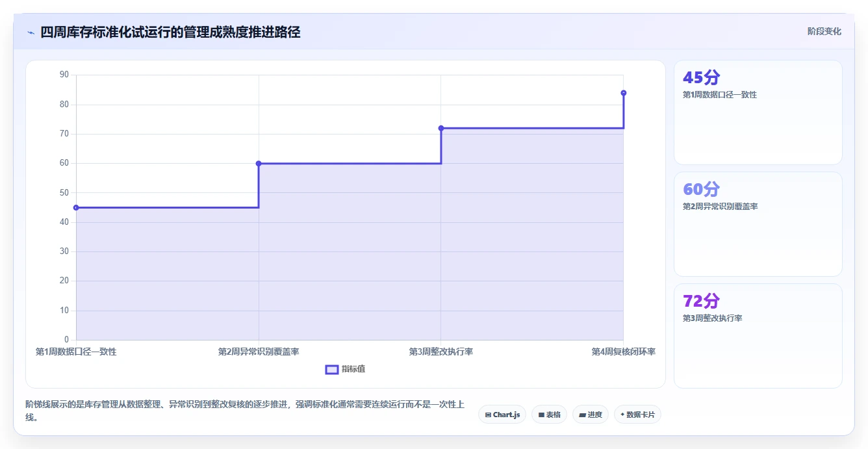Click the week 2 data point at 60
The width and height of the screenshot is (868, 449).
(x=259, y=164)
